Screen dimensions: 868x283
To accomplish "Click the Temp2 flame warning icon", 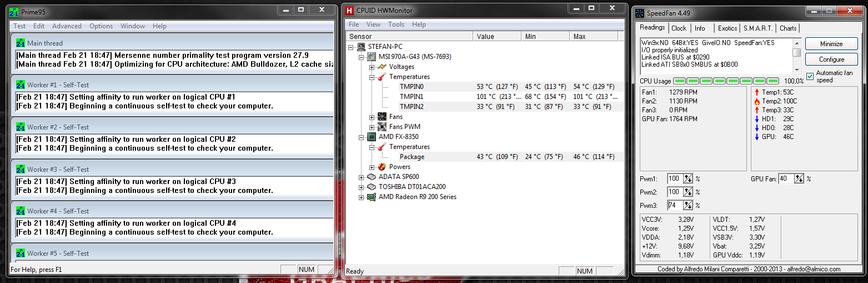I will pos(757,101).
